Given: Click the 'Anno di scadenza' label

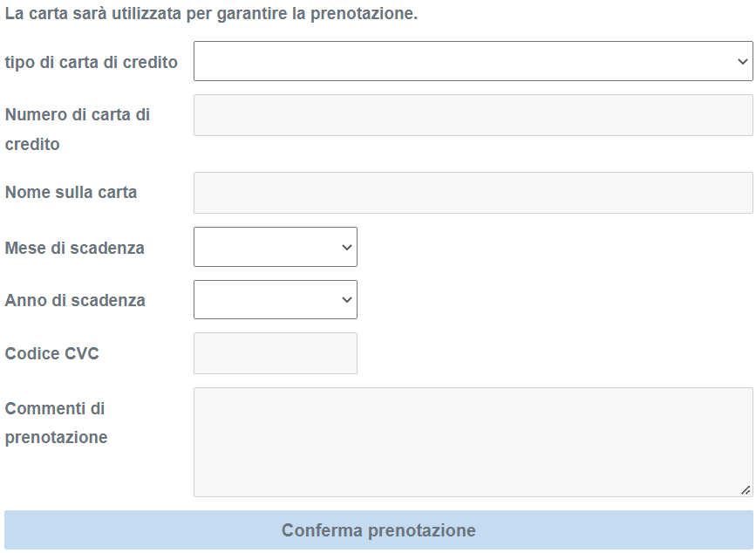Looking at the screenshot, I should coord(75,300).
